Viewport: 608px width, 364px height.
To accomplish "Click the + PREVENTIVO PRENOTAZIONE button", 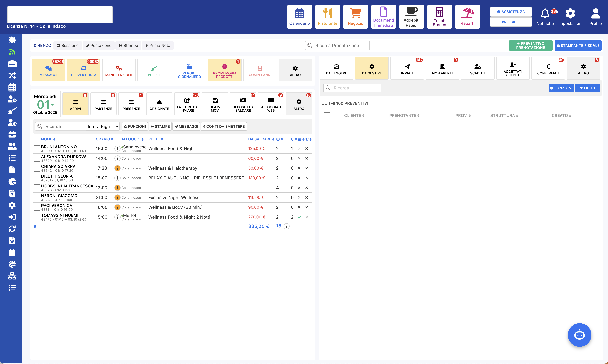I will point(530,45).
